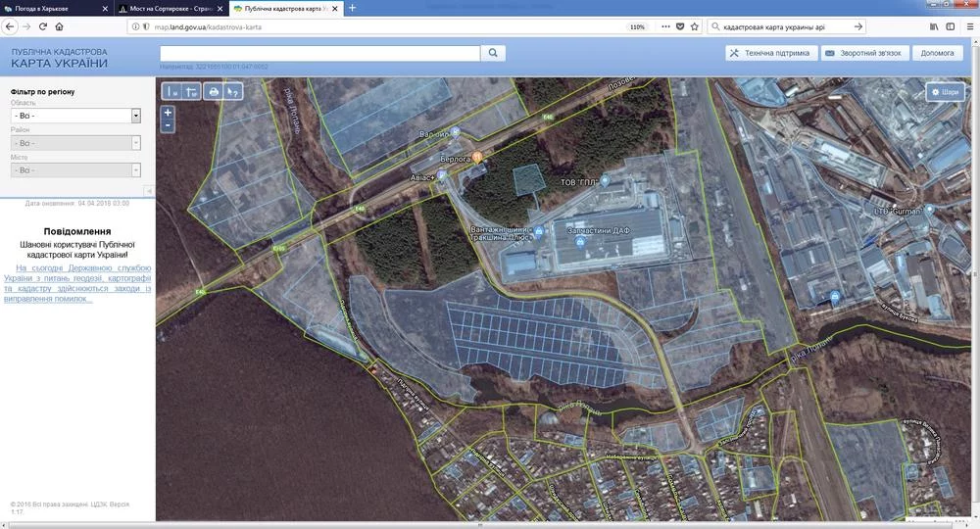Print the cadastral map
This screenshot has width=980, height=529.
[214, 92]
